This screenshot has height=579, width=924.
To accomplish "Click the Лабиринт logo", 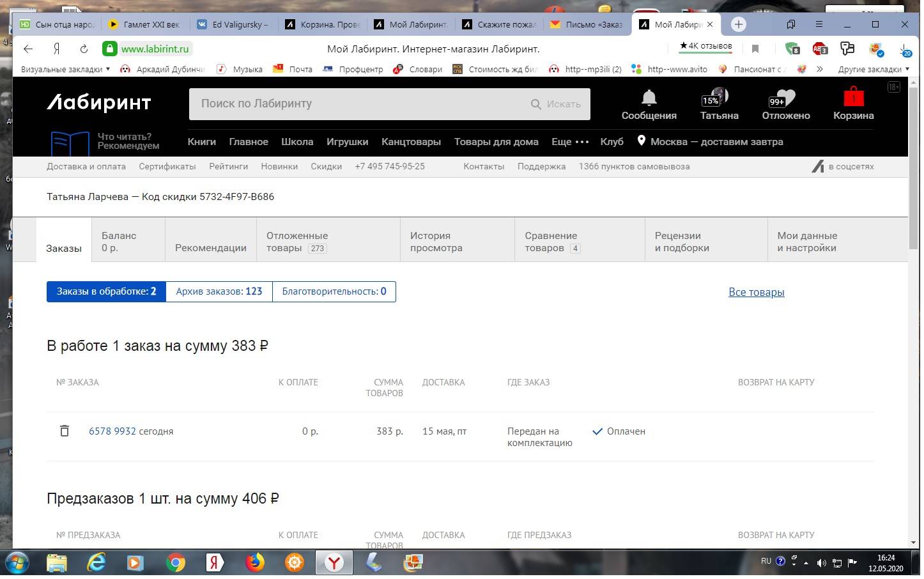I will point(99,103).
